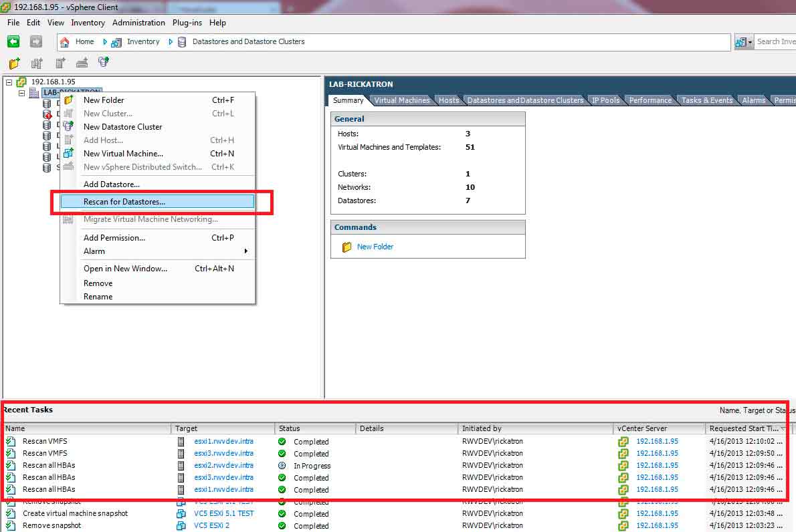Switch to the Hosts tab
The width and height of the screenshot is (796, 532).
tap(449, 100)
